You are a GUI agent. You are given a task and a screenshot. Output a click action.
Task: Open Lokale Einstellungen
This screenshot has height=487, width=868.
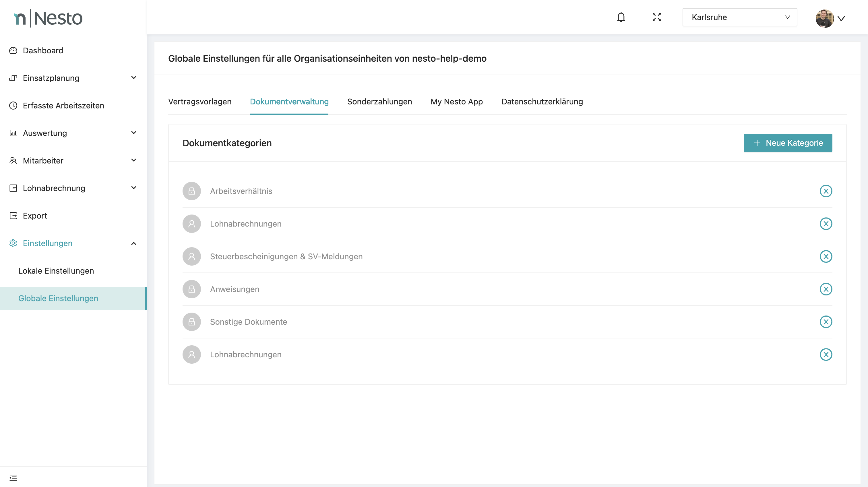point(56,270)
